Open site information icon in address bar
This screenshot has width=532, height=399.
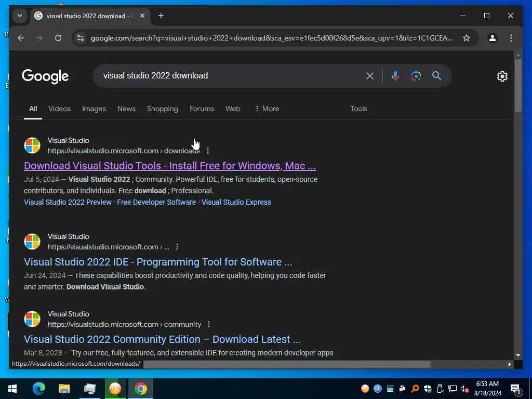pos(81,38)
